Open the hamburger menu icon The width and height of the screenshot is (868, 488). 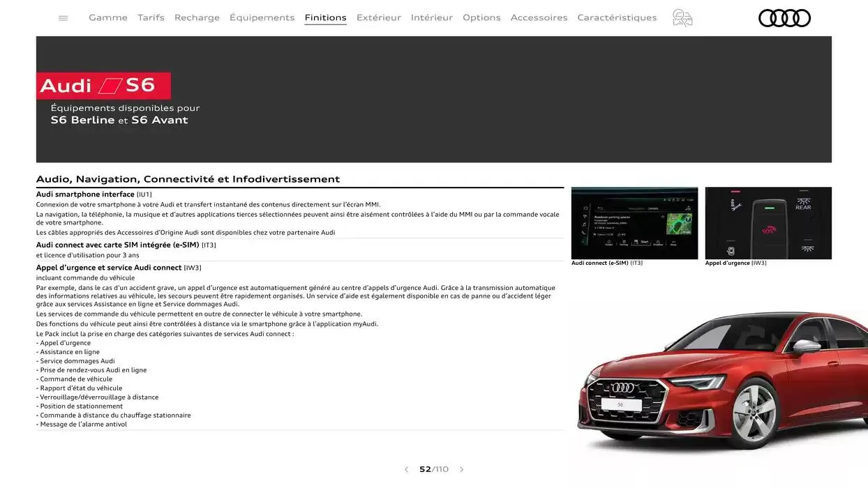click(63, 18)
